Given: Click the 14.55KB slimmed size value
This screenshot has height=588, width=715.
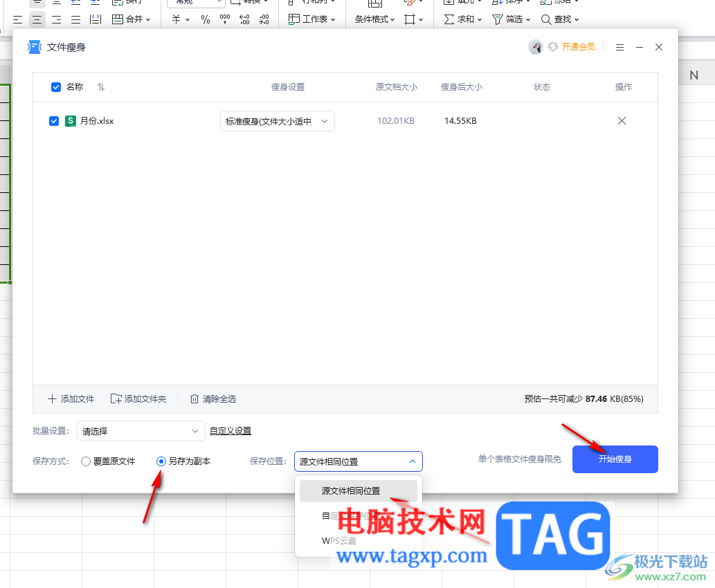Looking at the screenshot, I should (x=460, y=121).
